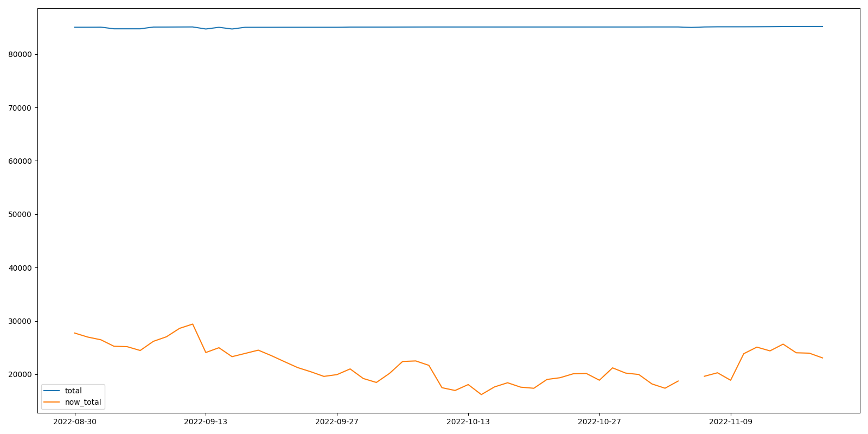This screenshot has width=868, height=434.
Task: Click the x-axis date 2022-09-13
Action: [206, 422]
